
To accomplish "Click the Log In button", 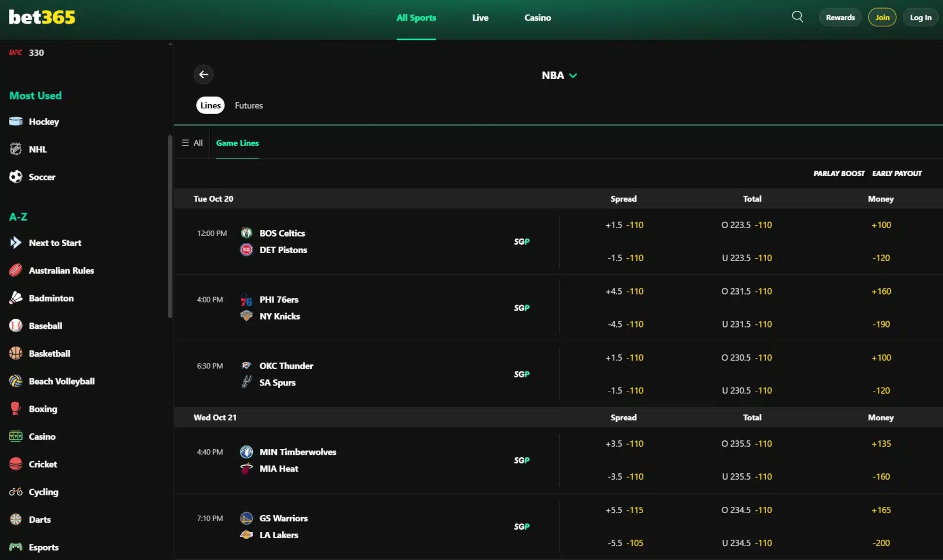I will coord(920,17).
